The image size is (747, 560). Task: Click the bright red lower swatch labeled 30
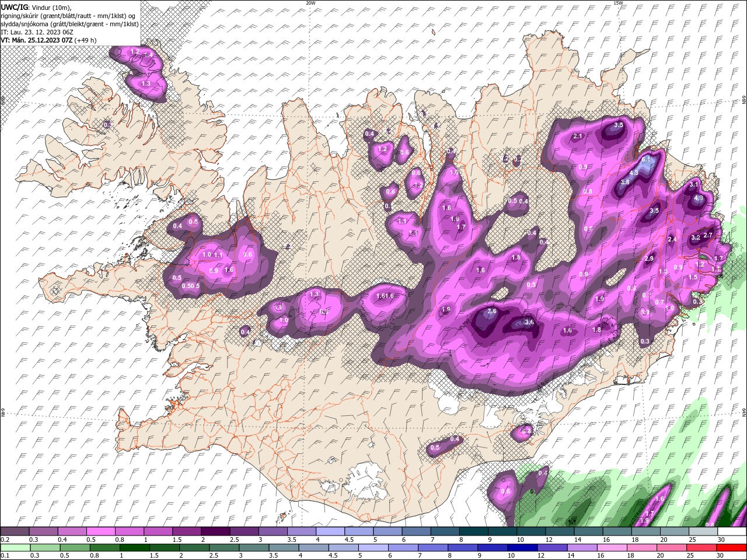click(x=731, y=548)
